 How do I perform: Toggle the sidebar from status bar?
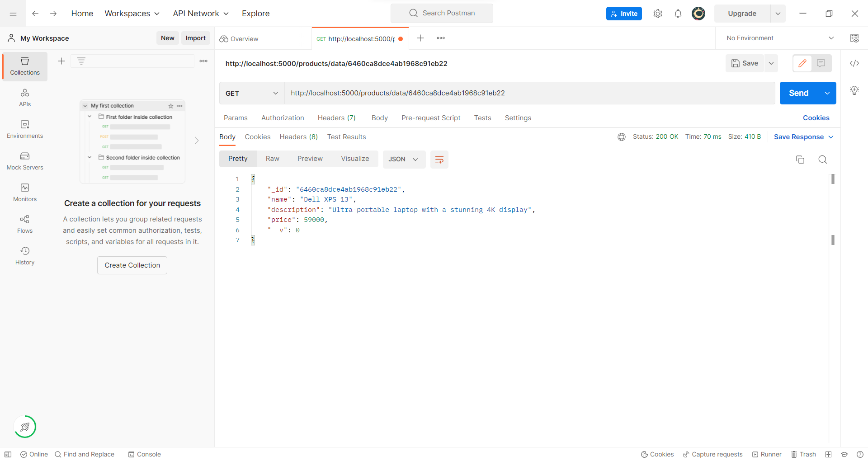pos(8,454)
